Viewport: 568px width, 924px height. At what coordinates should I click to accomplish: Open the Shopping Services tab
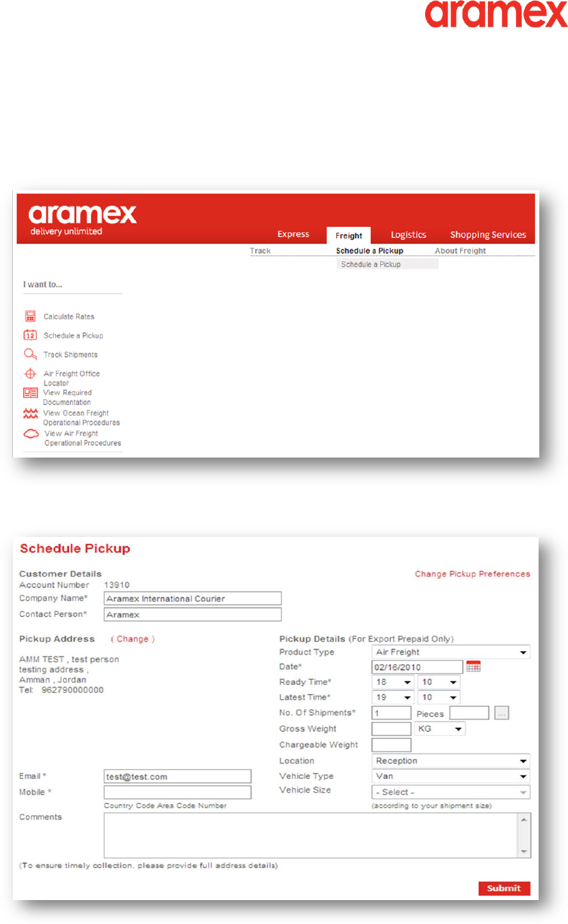tap(488, 235)
